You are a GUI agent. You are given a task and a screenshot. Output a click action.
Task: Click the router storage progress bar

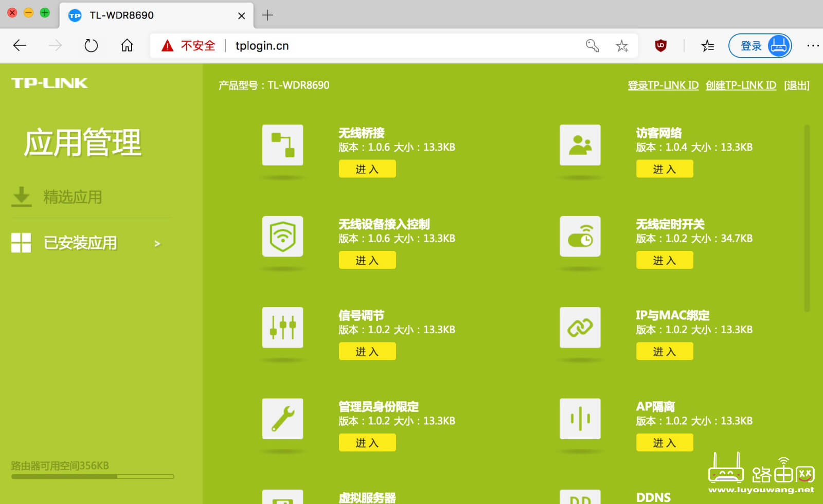click(x=92, y=476)
